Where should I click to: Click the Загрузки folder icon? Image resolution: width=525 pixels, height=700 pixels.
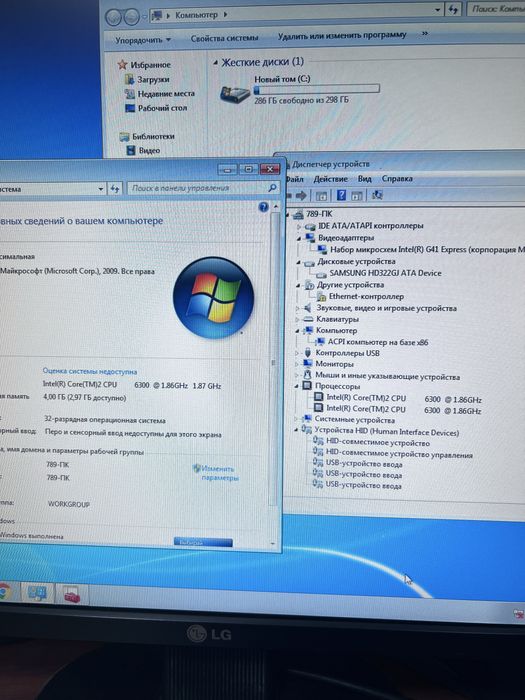(130, 79)
